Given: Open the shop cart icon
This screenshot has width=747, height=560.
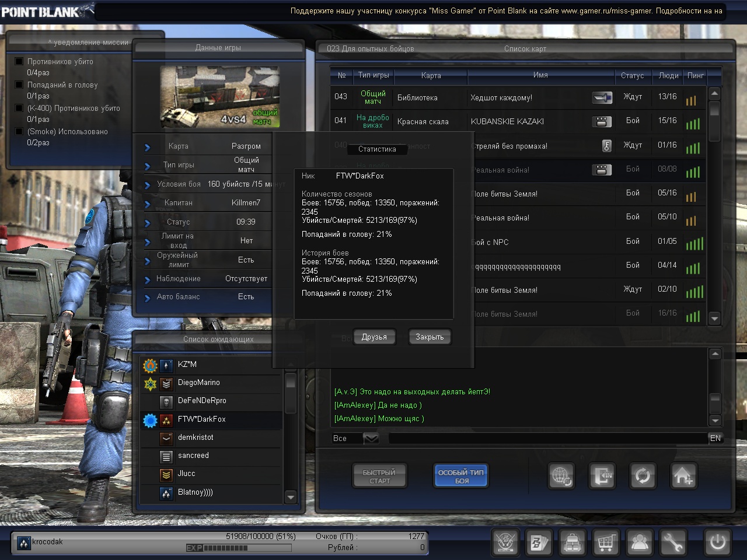Looking at the screenshot, I should (x=606, y=542).
